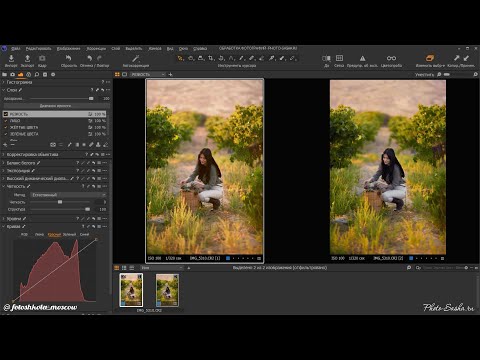Select the first thumbnail in the browser
480x360 pixels.
coord(131,290)
